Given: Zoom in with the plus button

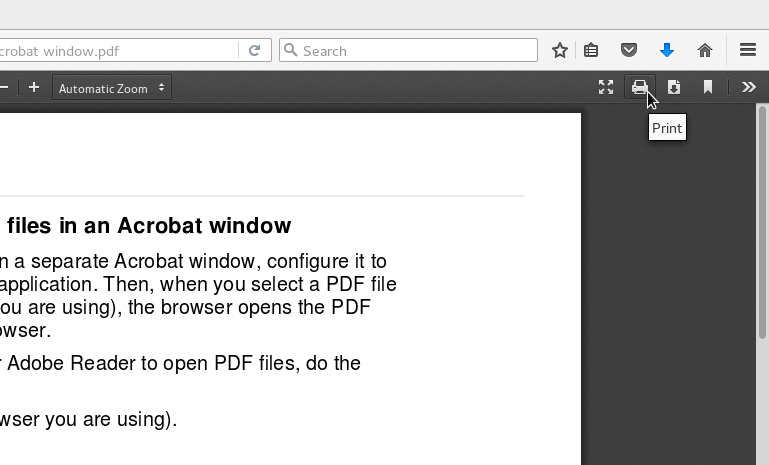Looking at the screenshot, I should coord(34,88).
